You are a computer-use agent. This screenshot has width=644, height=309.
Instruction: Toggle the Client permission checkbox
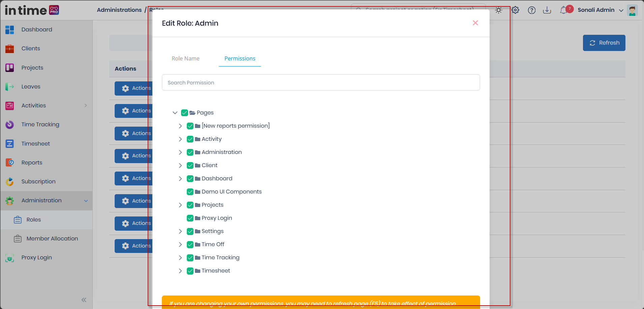(x=190, y=165)
